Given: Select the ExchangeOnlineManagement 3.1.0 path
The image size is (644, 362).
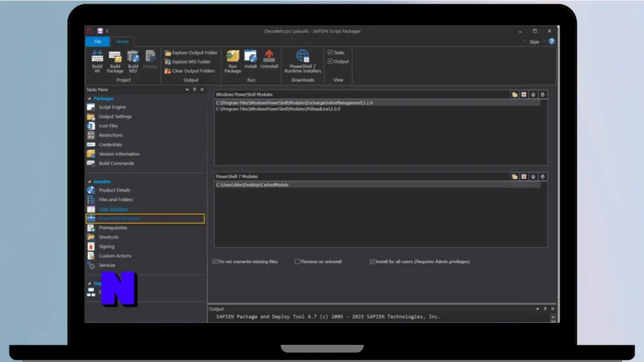Looking at the screenshot, I should [377, 103].
